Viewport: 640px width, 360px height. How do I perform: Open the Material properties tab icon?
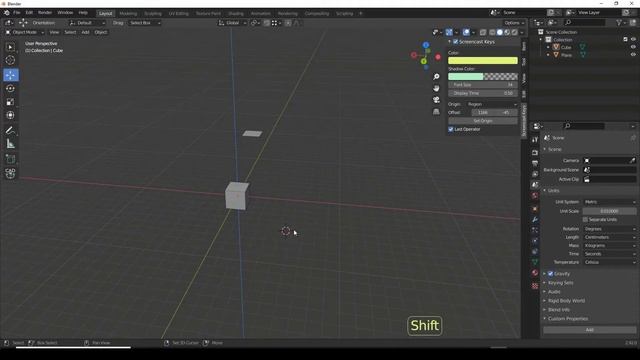pyautogui.click(x=535, y=273)
